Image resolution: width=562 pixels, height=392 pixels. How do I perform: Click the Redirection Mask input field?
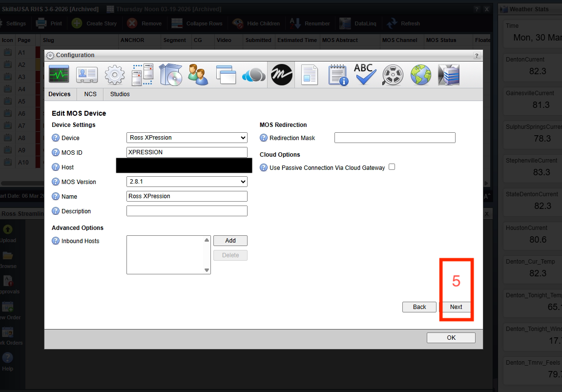pyautogui.click(x=395, y=138)
